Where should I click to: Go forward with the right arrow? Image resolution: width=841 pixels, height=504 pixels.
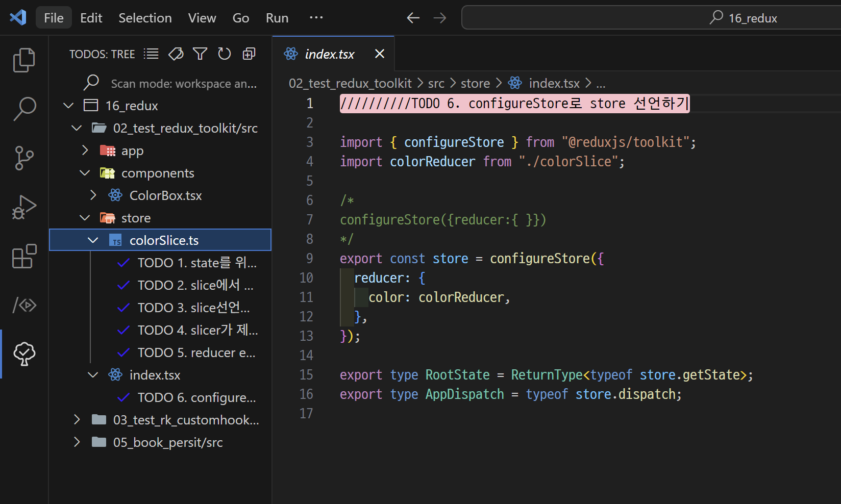439,18
